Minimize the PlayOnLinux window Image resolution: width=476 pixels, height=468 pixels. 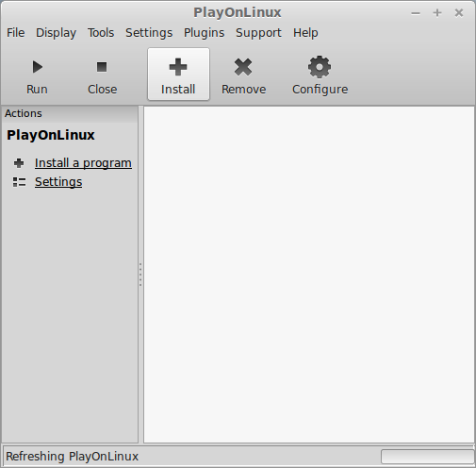[416, 13]
